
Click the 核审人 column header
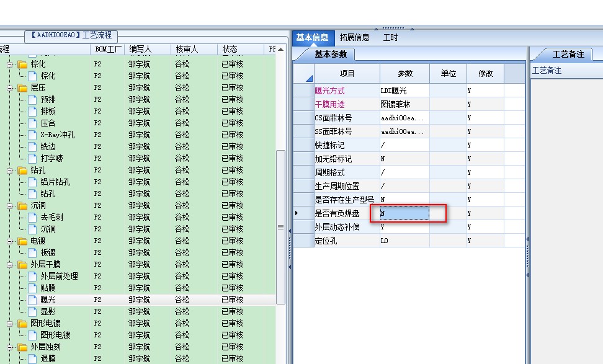point(194,49)
